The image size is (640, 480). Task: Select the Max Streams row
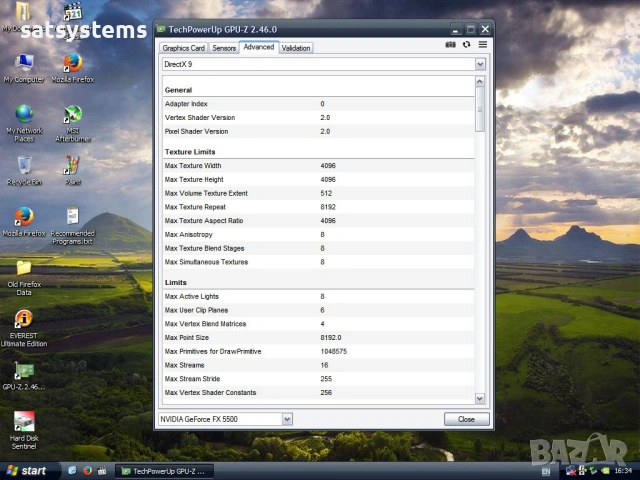click(x=318, y=365)
